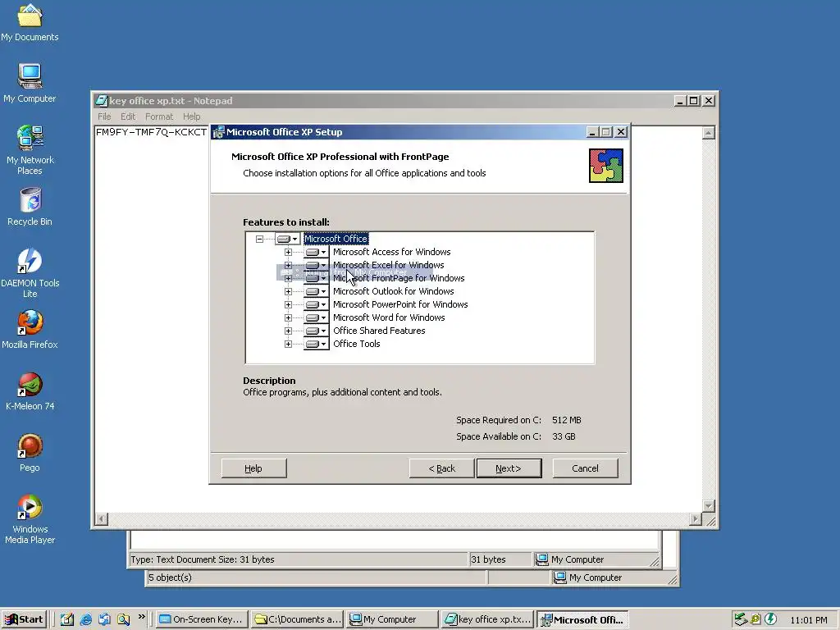840x630 pixels.
Task: Click Notepad vertical scrollbar up arrow
Action: (x=709, y=133)
